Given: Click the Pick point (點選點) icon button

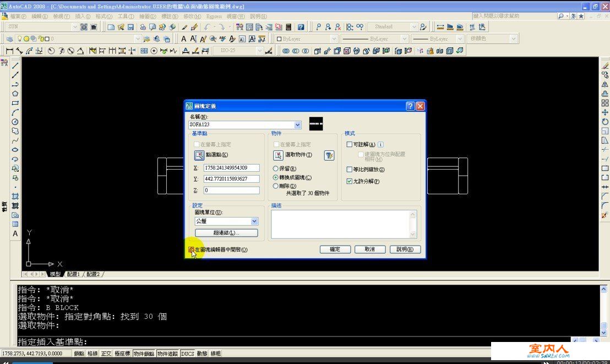Looking at the screenshot, I should [199, 155].
